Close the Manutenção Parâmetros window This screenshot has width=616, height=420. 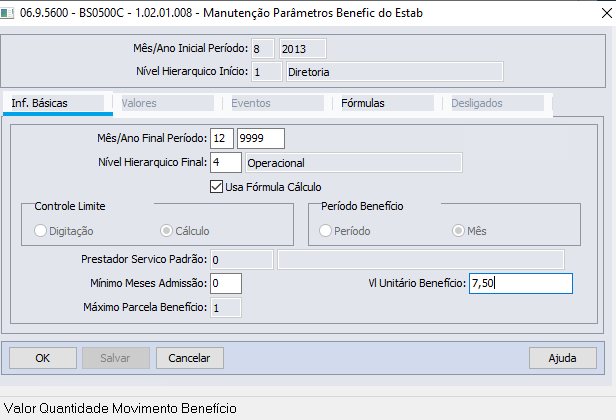(x=607, y=13)
